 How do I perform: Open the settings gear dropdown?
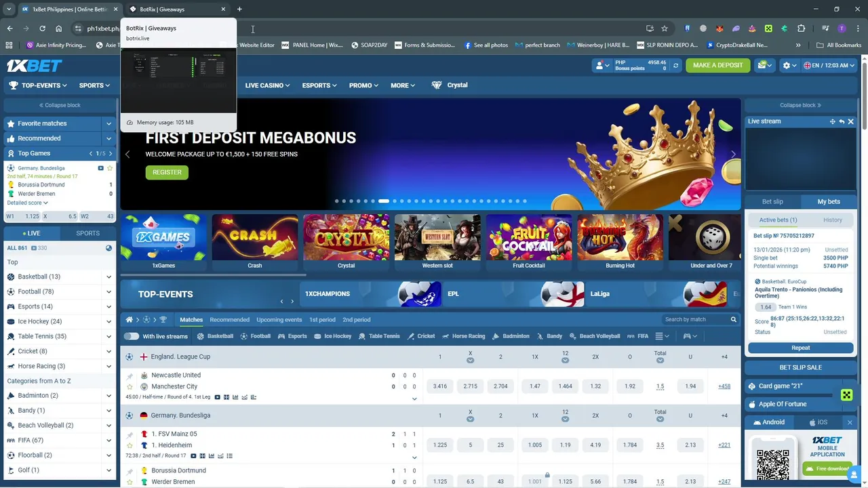(789, 66)
